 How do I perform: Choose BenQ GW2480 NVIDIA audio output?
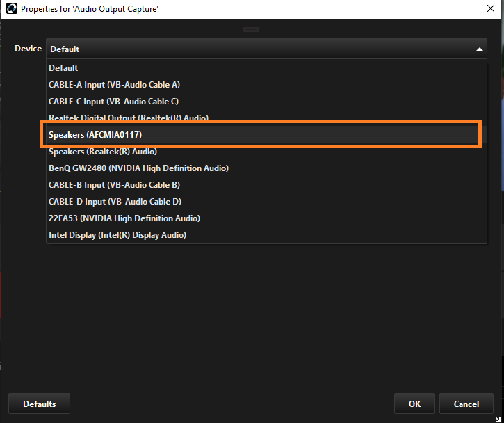(266, 168)
